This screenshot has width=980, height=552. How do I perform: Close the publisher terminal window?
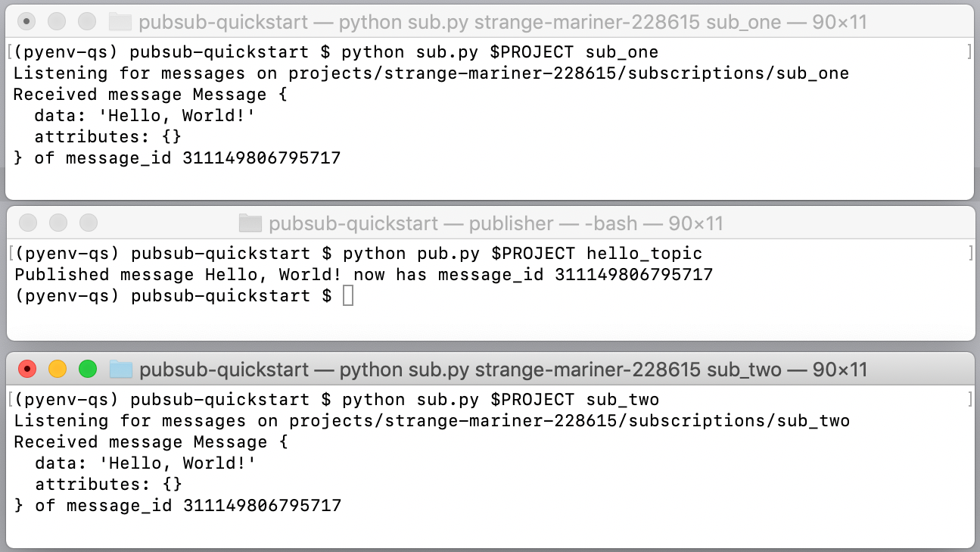pos(28,223)
